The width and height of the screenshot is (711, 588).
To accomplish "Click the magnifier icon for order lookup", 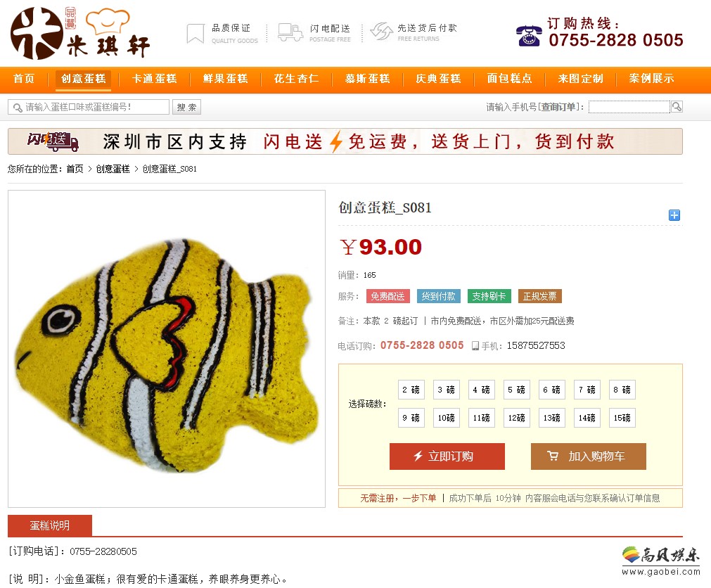I will coord(677,107).
